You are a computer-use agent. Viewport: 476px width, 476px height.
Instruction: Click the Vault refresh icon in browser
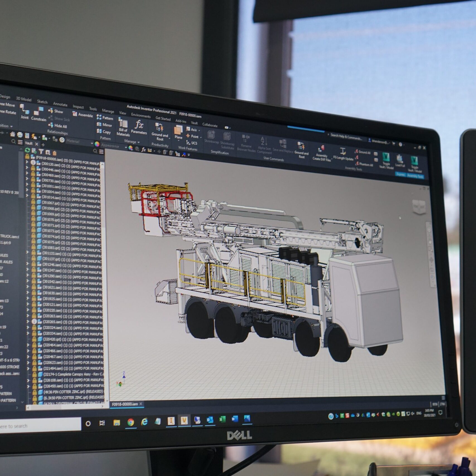[27, 150]
